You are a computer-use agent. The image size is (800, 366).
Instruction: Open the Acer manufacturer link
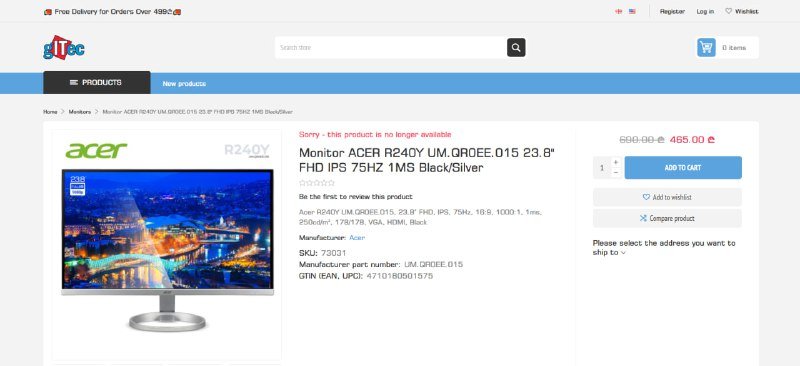[x=357, y=238]
